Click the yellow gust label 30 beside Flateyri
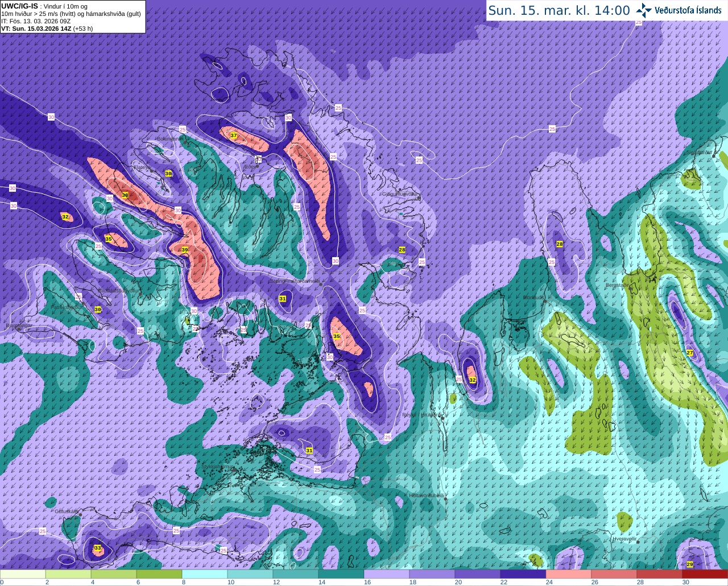This screenshot has width=728, height=586. tap(168, 173)
